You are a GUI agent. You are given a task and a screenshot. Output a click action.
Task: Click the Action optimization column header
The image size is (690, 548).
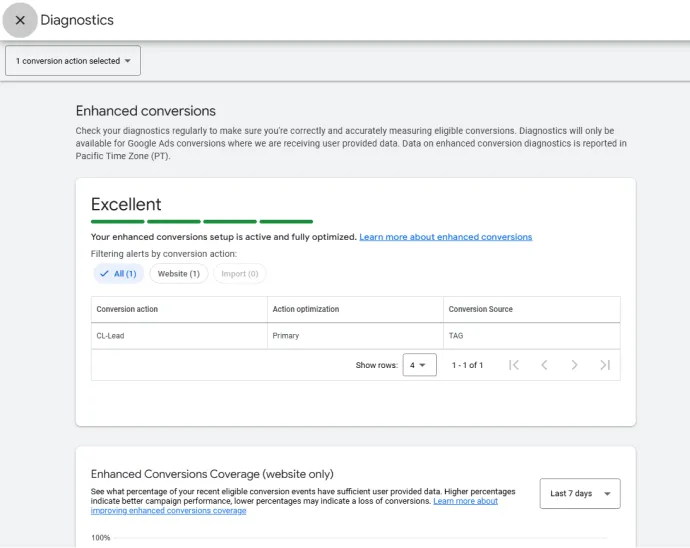tap(355, 309)
